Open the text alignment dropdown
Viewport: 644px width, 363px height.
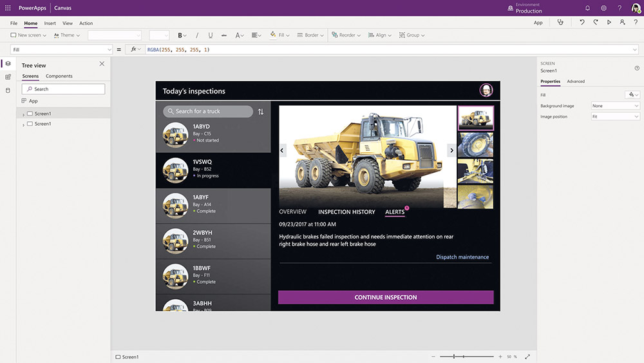pyautogui.click(x=256, y=35)
